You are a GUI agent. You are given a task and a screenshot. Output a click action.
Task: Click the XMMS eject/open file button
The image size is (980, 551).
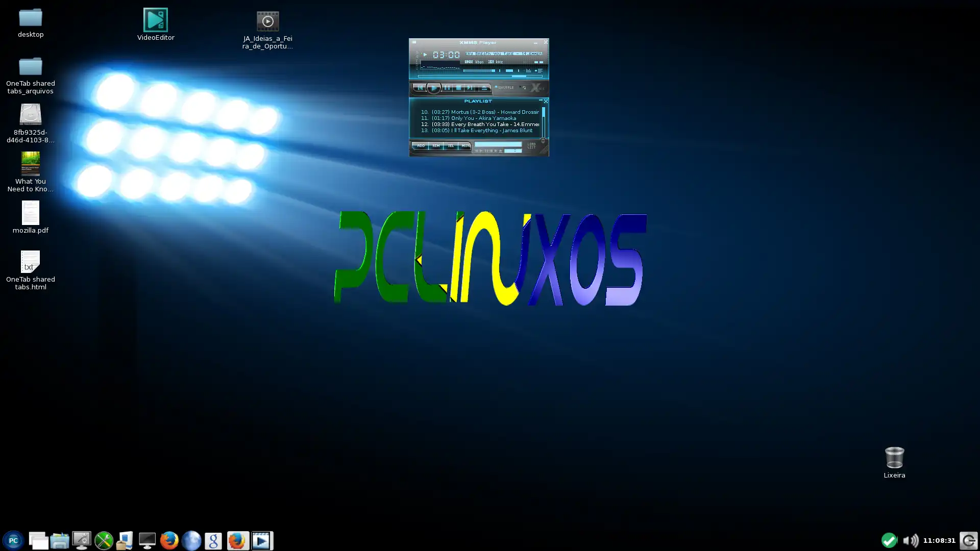484,88
